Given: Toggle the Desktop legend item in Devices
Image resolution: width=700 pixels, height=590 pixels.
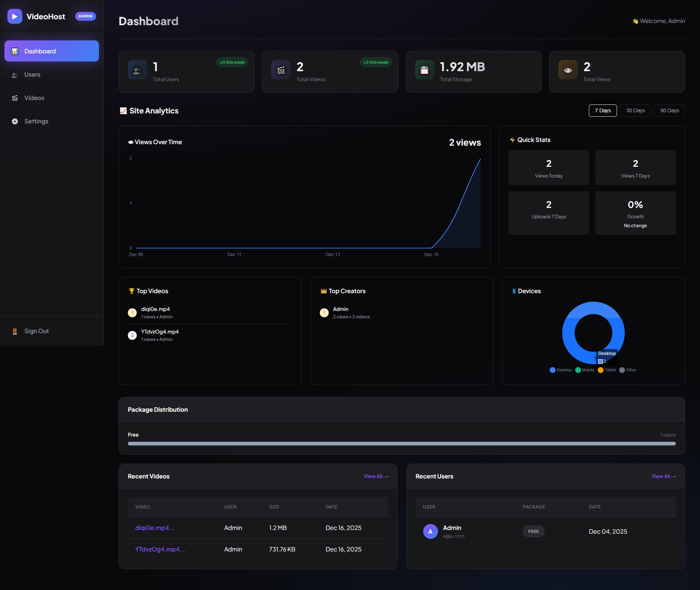Looking at the screenshot, I should [x=560, y=370].
